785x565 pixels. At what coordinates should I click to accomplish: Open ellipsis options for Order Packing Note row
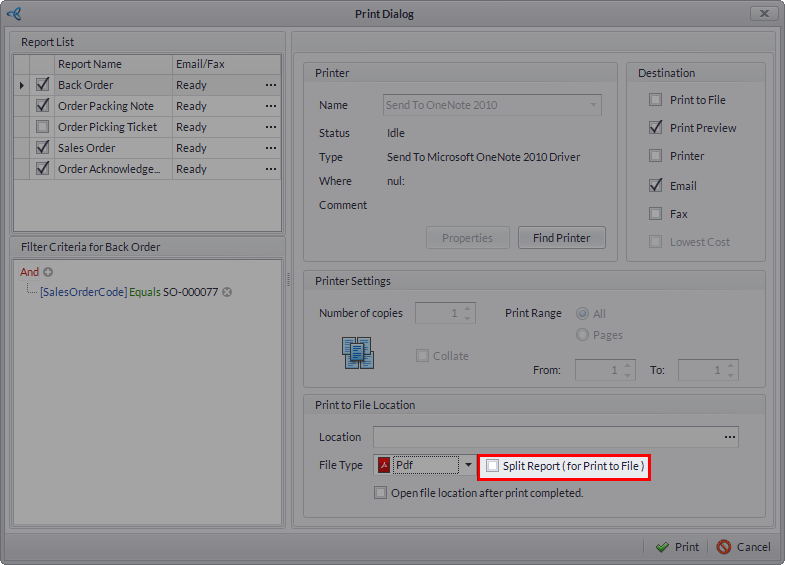coord(271,106)
